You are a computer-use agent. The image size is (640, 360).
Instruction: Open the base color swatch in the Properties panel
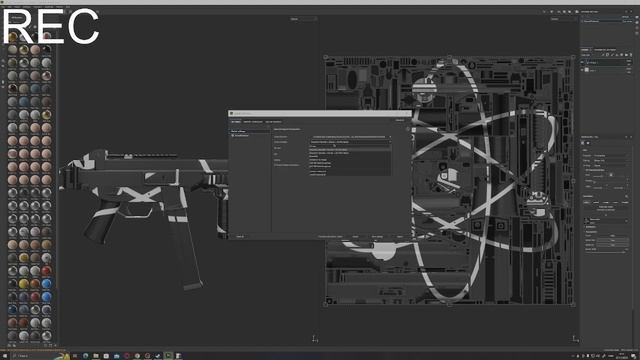coord(586,221)
